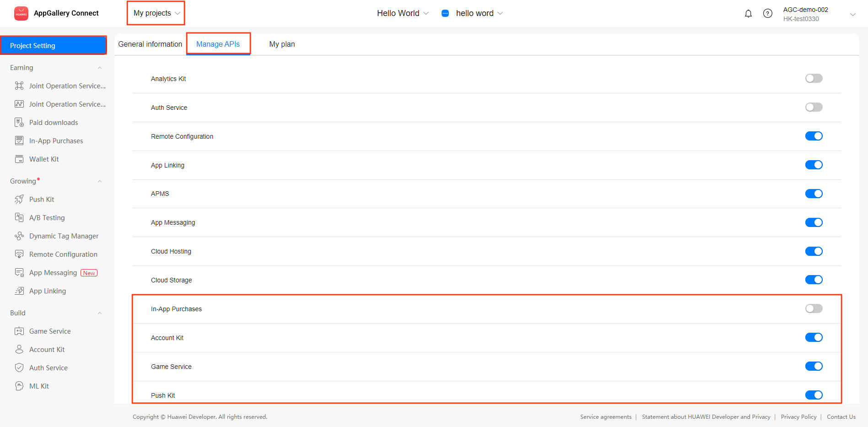
Task: Switch to the My plan tab
Action: pyautogui.click(x=282, y=44)
